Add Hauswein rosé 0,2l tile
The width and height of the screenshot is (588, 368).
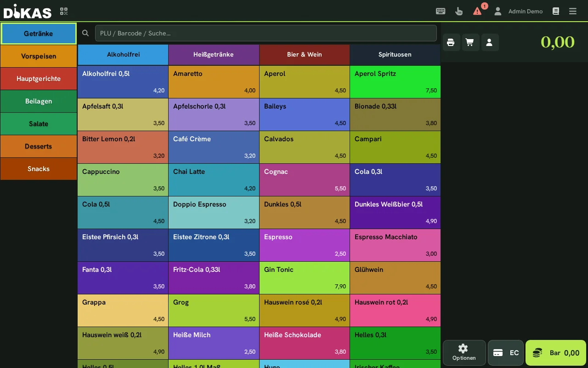click(305, 310)
